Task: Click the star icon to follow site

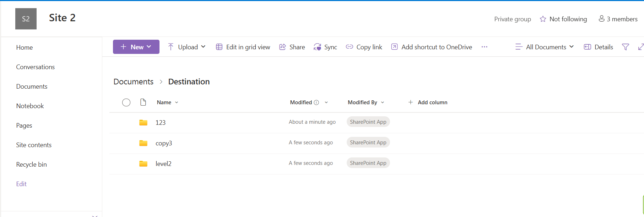Action: (543, 19)
